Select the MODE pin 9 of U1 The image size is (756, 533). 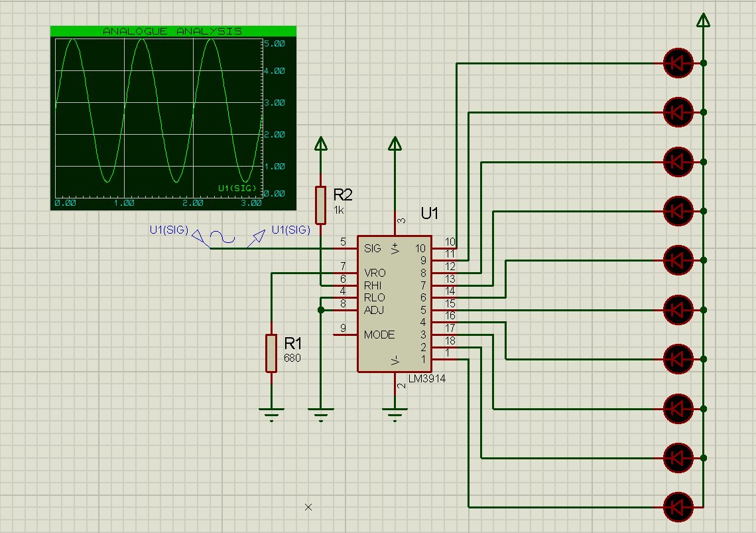[x=346, y=334]
